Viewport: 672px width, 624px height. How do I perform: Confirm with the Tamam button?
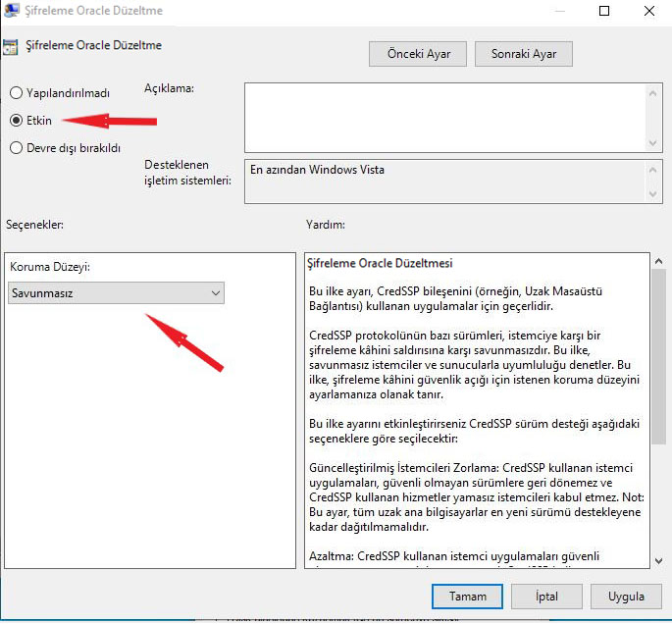coord(467,597)
